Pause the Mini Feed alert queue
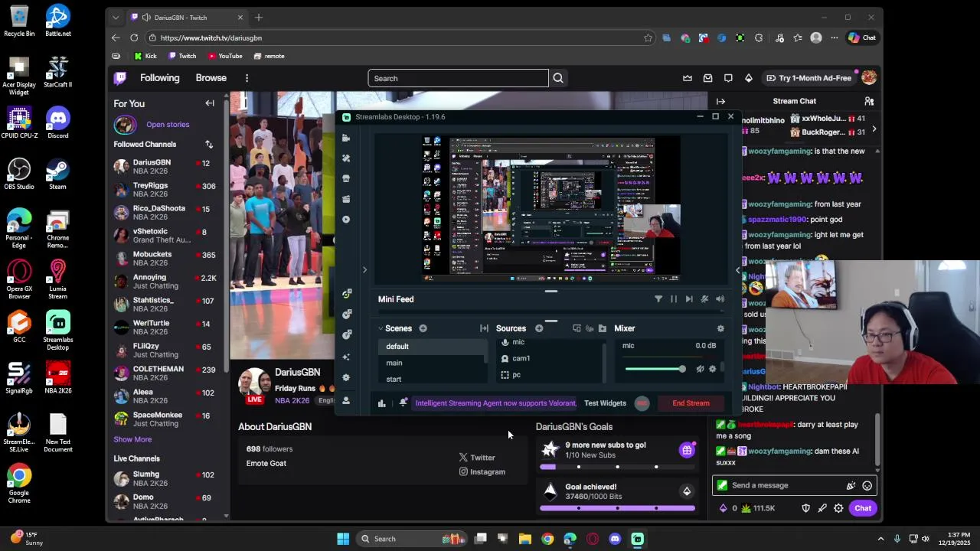 [674, 299]
